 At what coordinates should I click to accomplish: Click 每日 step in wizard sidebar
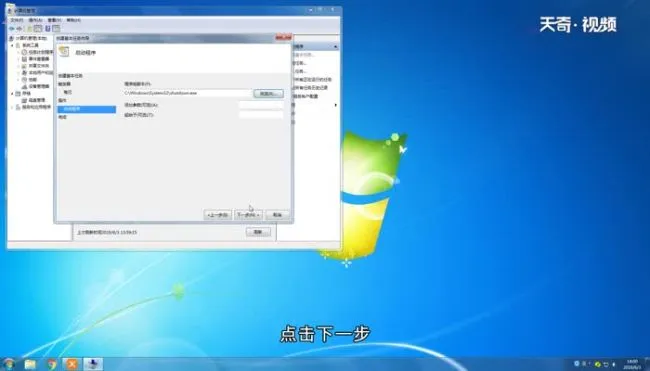coord(67,92)
